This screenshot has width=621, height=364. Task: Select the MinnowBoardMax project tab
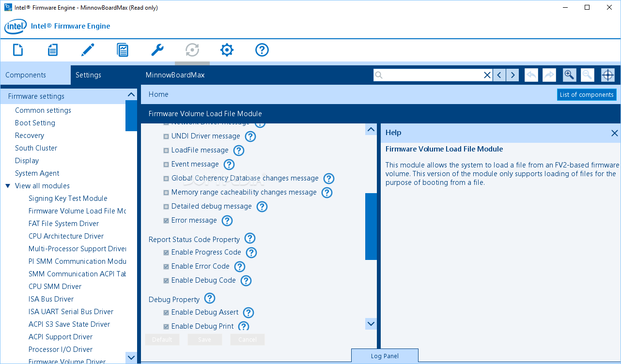point(175,75)
